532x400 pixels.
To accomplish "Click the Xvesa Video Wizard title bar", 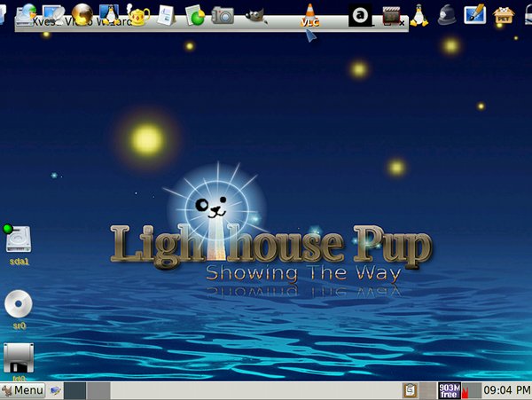I will 211,24.
